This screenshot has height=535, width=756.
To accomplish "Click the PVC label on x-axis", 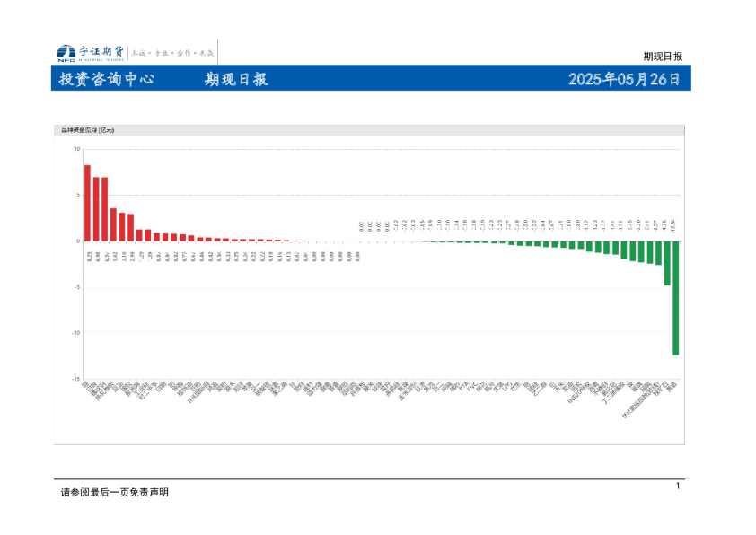I will (473, 386).
